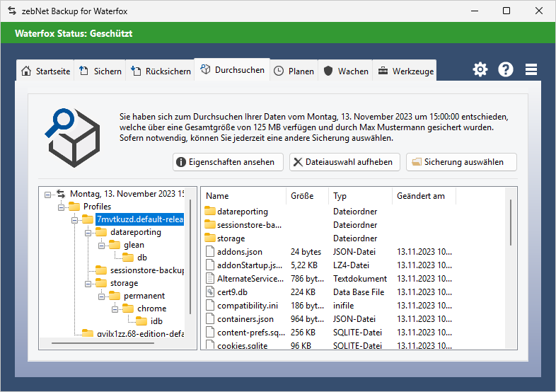Select the datareporting tree label
The image size is (556, 392).
click(x=135, y=232)
